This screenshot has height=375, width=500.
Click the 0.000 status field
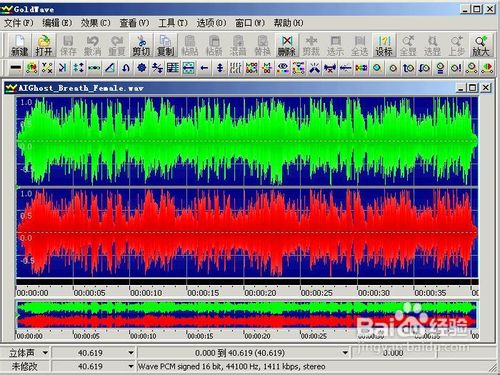pos(393,353)
